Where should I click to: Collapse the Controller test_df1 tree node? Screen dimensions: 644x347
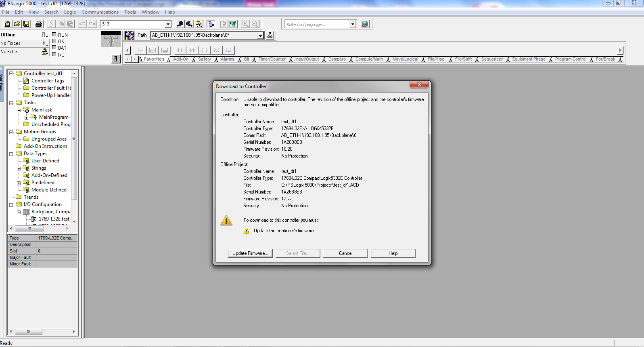[x=11, y=74]
